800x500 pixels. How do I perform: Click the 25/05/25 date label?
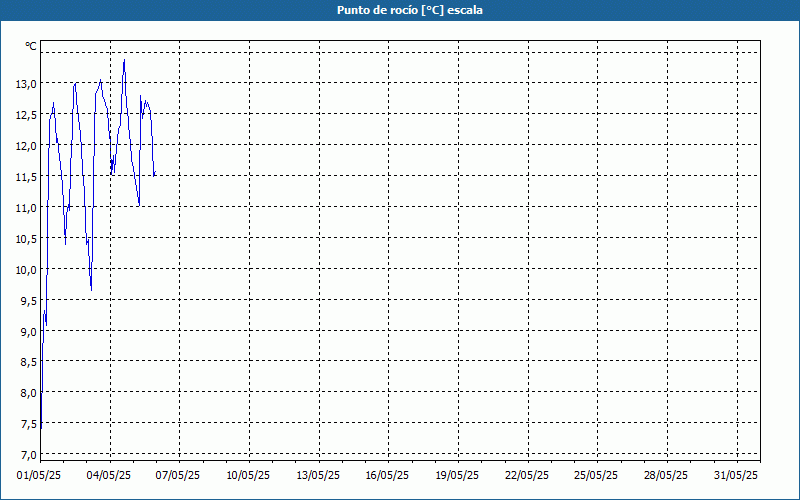[x=597, y=475]
